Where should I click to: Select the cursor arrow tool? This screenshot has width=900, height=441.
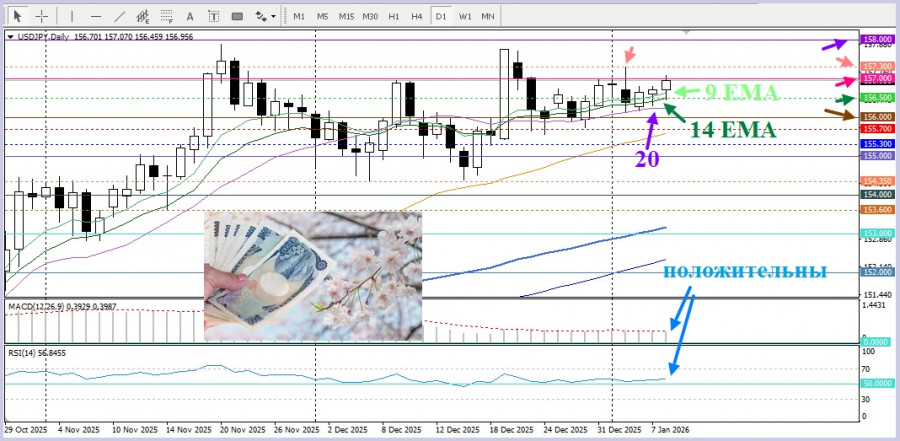coord(18,16)
